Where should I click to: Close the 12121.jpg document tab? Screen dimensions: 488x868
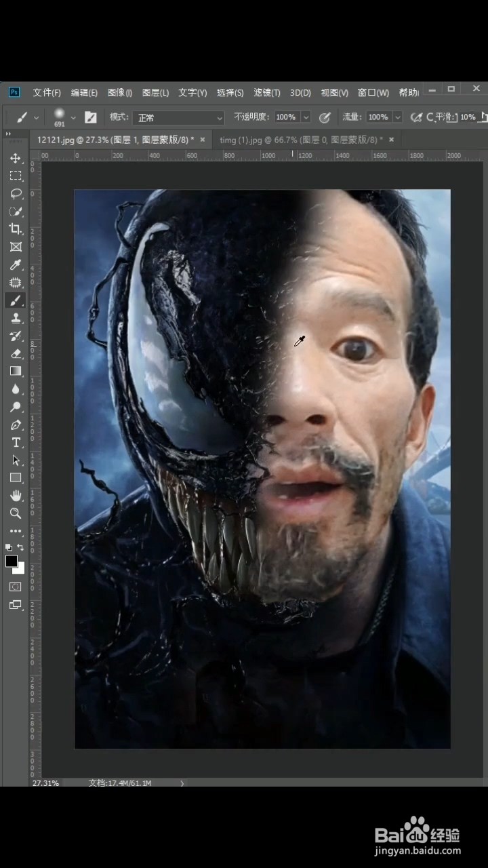tap(203, 139)
